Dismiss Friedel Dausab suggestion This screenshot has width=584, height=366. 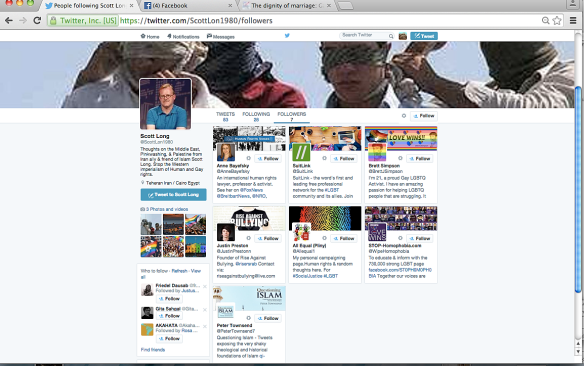[x=204, y=286]
